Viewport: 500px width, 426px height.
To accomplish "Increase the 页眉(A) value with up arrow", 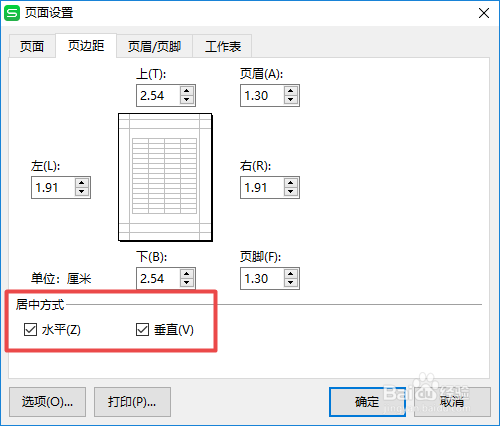I will pyautogui.click(x=291, y=91).
